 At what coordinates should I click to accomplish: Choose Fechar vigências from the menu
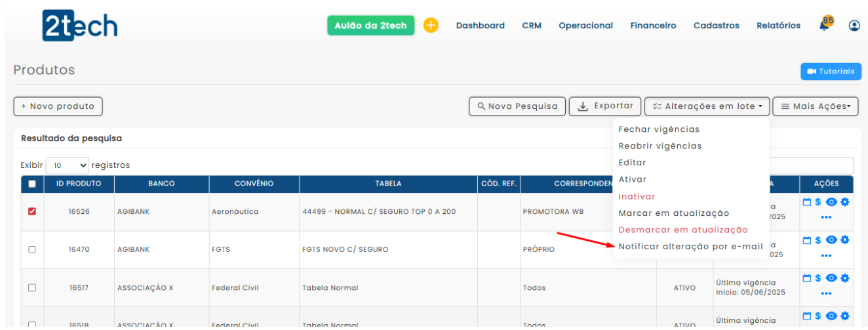[659, 129]
